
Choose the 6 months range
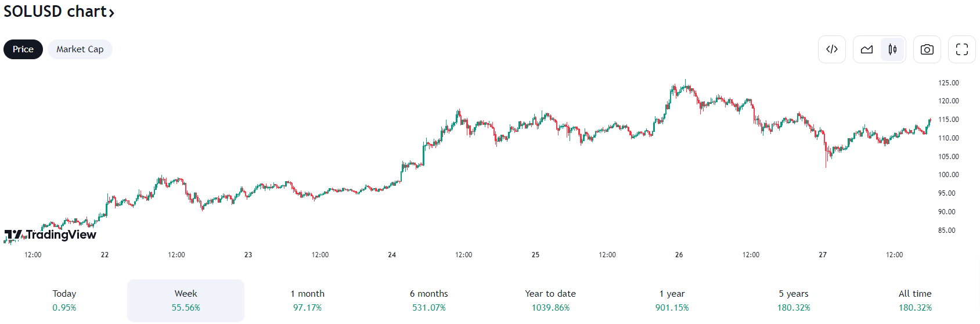click(x=429, y=300)
